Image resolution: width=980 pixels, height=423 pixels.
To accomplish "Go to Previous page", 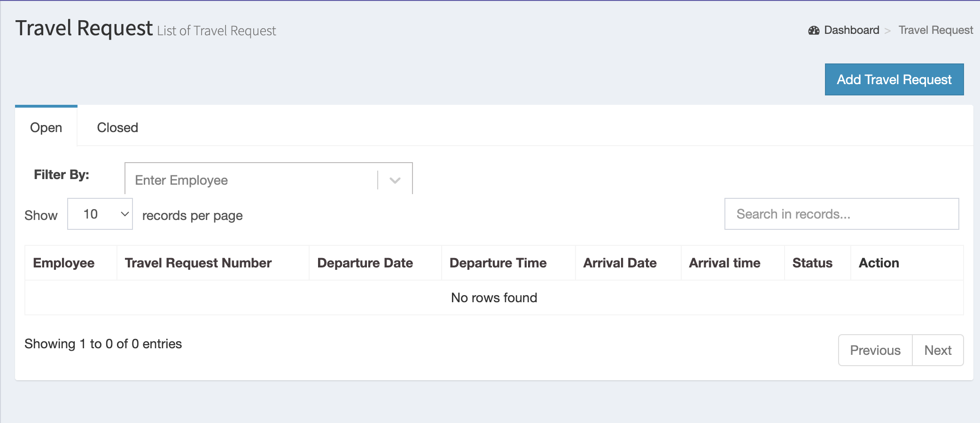I will coord(875,350).
